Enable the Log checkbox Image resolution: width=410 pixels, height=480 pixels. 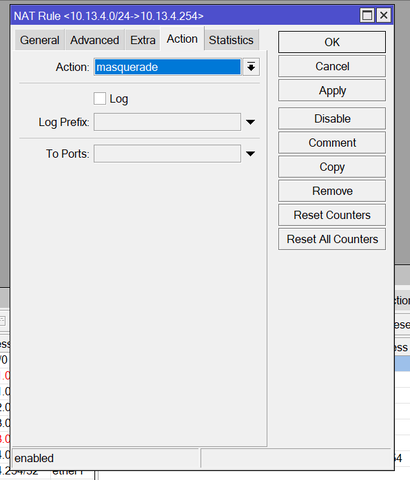click(x=100, y=99)
